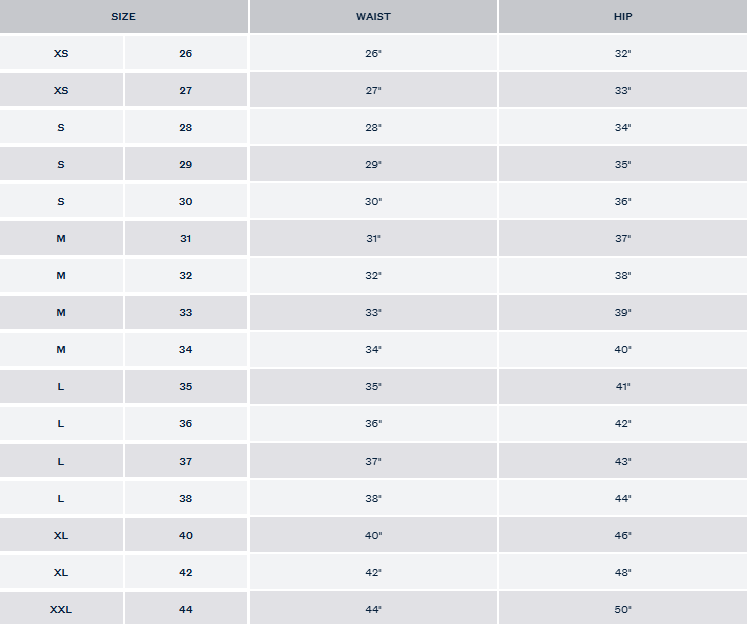Click the WAIST column header
This screenshot has width=747, height=624.
coord(373,17)
